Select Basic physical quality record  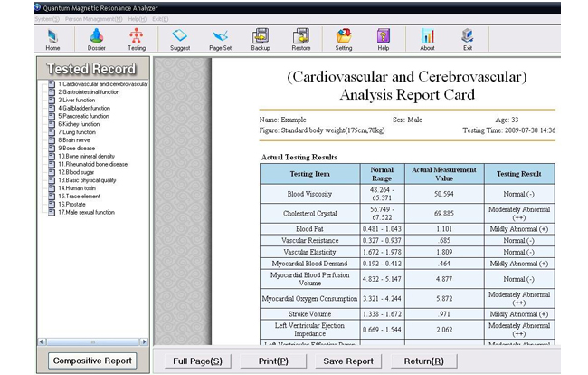coord(87,180)
